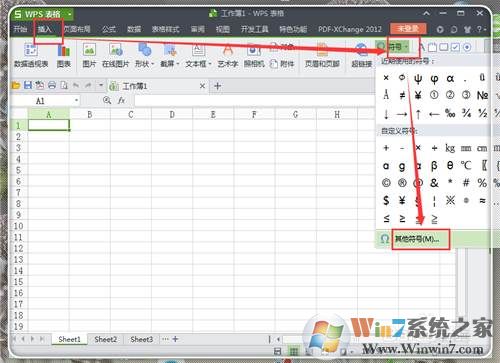Image resolution: width=500 pixels, height=363 pixels.
Task: Click the magnifier icon beside fx
Action: point(107,100)
